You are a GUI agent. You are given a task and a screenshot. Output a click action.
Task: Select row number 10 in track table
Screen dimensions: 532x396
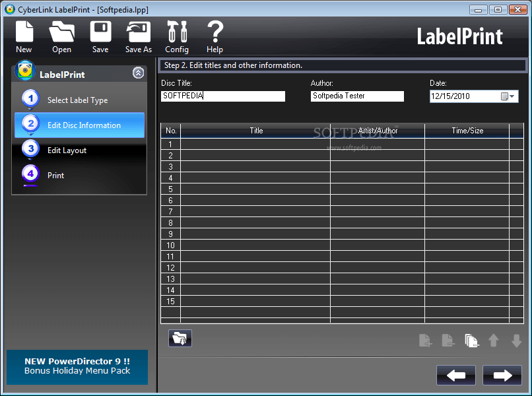(x=342, y=245)
